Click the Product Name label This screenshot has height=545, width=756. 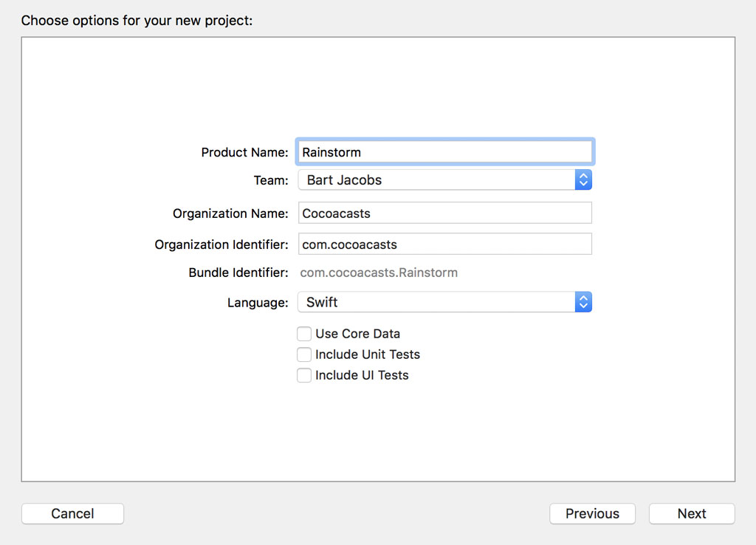click(244, 152)
